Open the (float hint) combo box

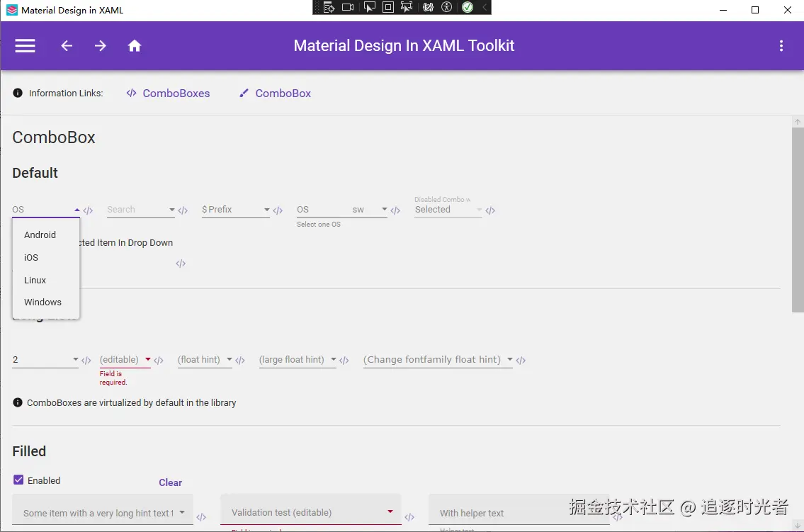(x=230, y=359)
